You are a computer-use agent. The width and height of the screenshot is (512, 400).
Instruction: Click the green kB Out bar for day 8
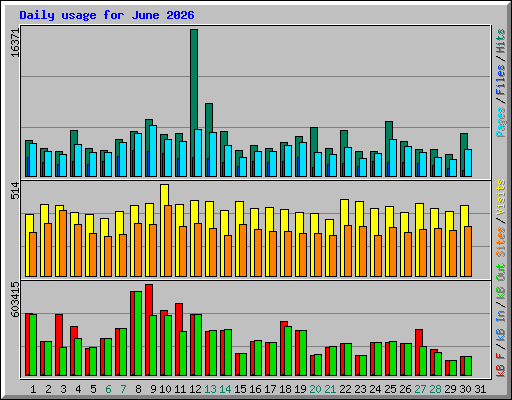pyautogui.click(x=138, y=333)
